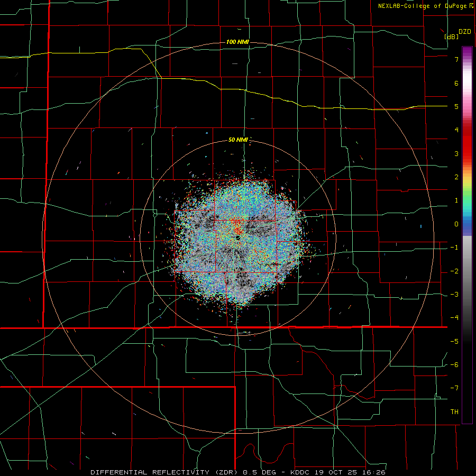The width and height of the screenshot is (476, 476).
Task: Click the KDDC radar site center dot
Action: pos(237,237)
